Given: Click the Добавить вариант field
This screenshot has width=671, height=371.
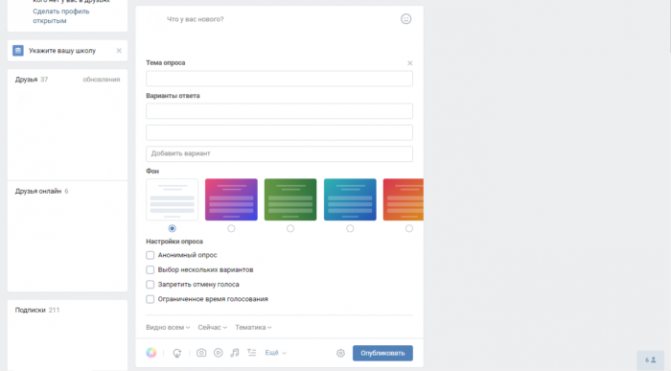Looking at the screenshot, I should click(x=279, y=154).
